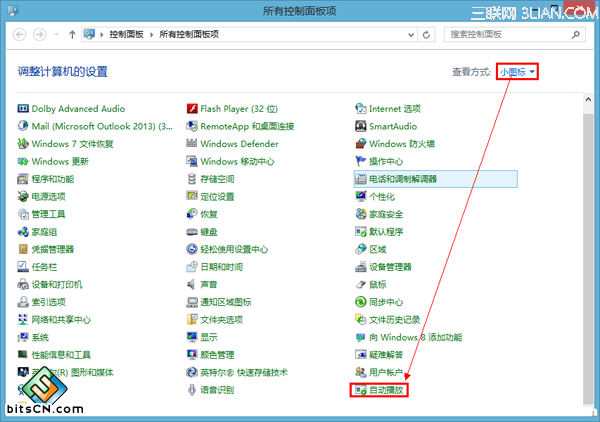Image resolution: width=600 pixels, height=422 pixels.
Task: Open the Internet 选项 icon
Action: [x=360, y=109]
